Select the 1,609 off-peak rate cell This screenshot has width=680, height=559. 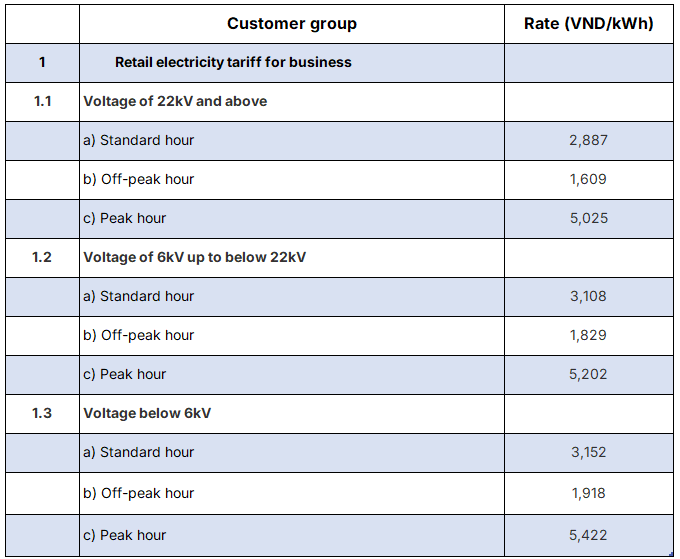588,179
